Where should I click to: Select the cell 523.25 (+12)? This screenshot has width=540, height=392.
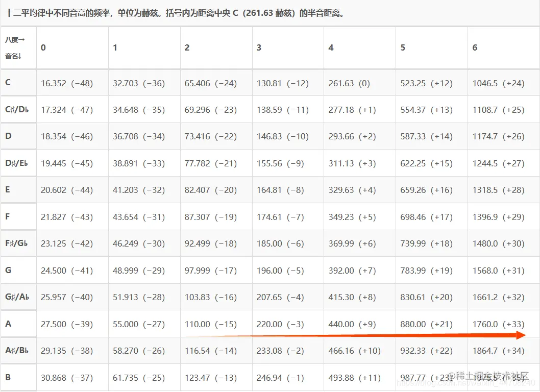[x=431, y=83]
